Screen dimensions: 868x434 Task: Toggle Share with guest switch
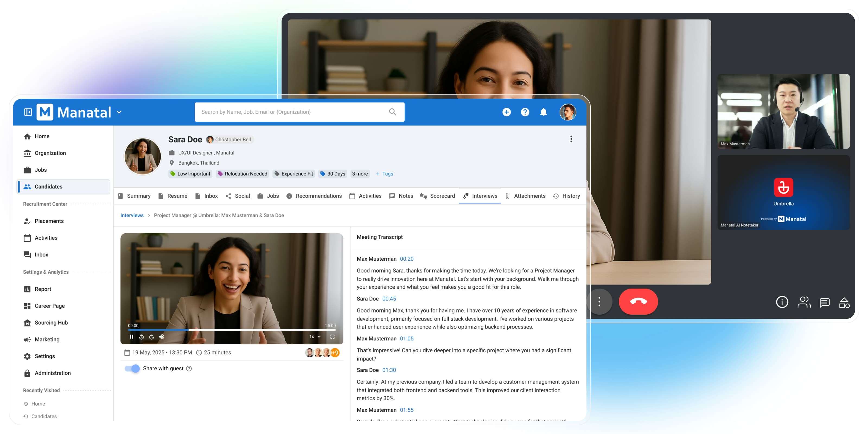[x=132, y=368]
